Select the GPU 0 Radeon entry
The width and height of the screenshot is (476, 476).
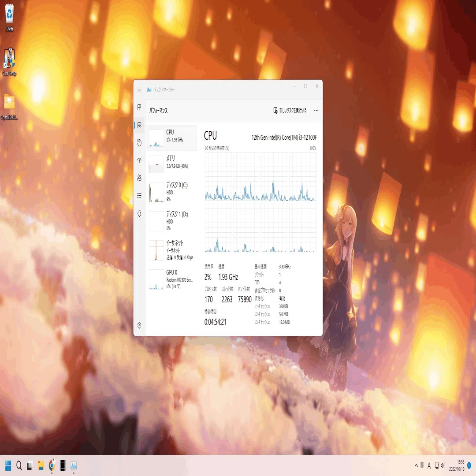(x=172, y=279)
